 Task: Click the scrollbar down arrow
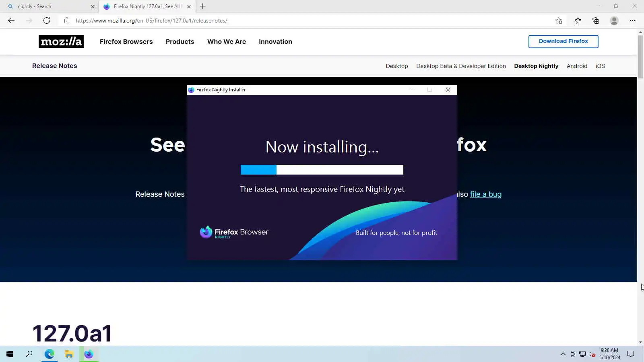coord(640,342)
